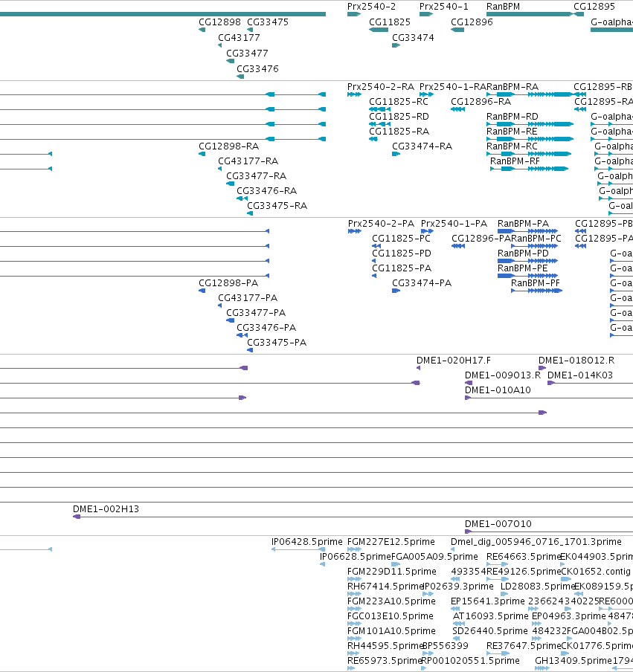Select the CG33474-PA protein label
The width and height of the screenshot is (633, 672).
[422, 283]
